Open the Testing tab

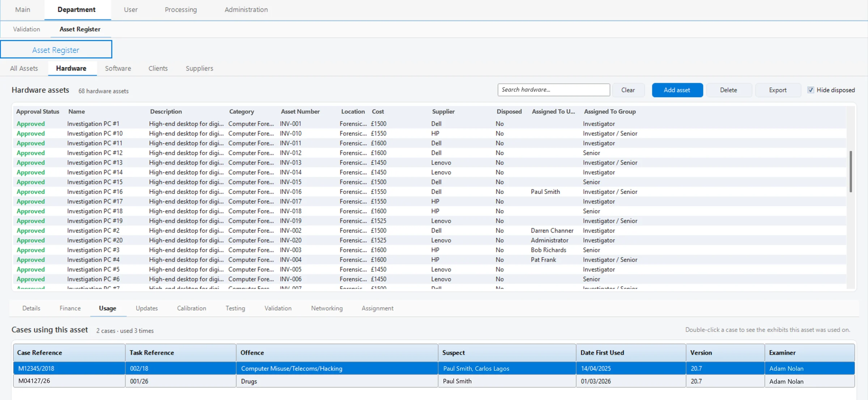click(235, 308)
